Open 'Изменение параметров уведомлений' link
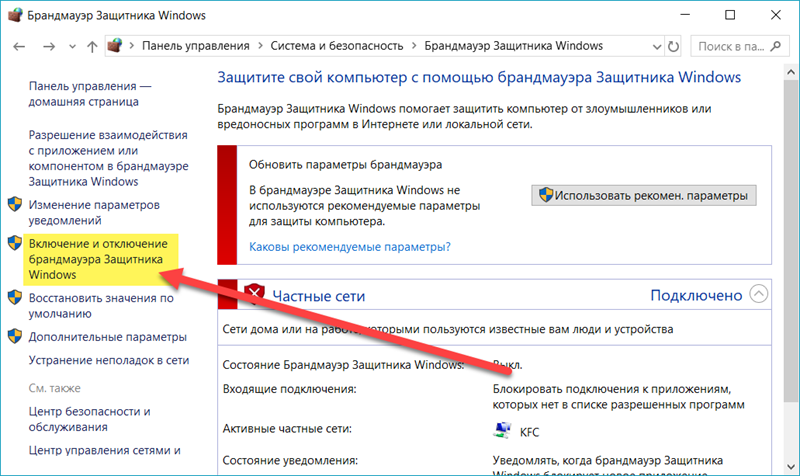This screenshot has height=476, width=800. click(x=94, y=213)
